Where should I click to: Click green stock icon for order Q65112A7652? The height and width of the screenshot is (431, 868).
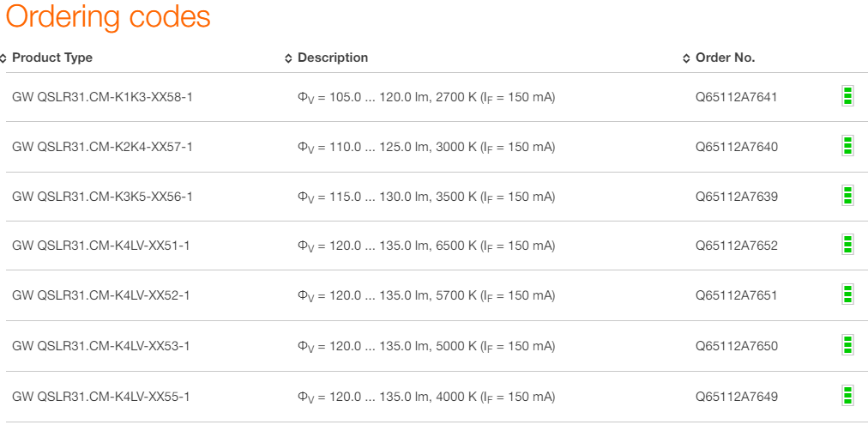[847, 246]
